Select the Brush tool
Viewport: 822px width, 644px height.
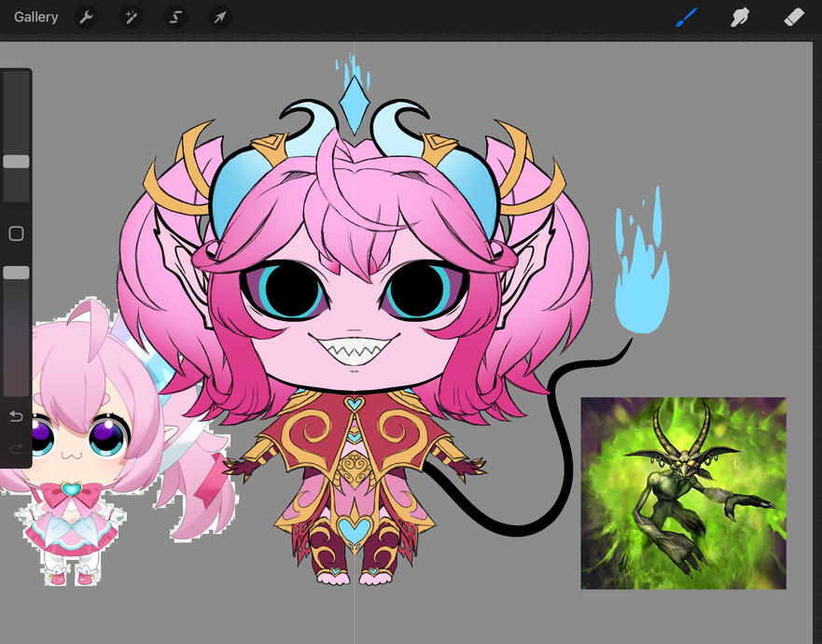pos(687,17)
